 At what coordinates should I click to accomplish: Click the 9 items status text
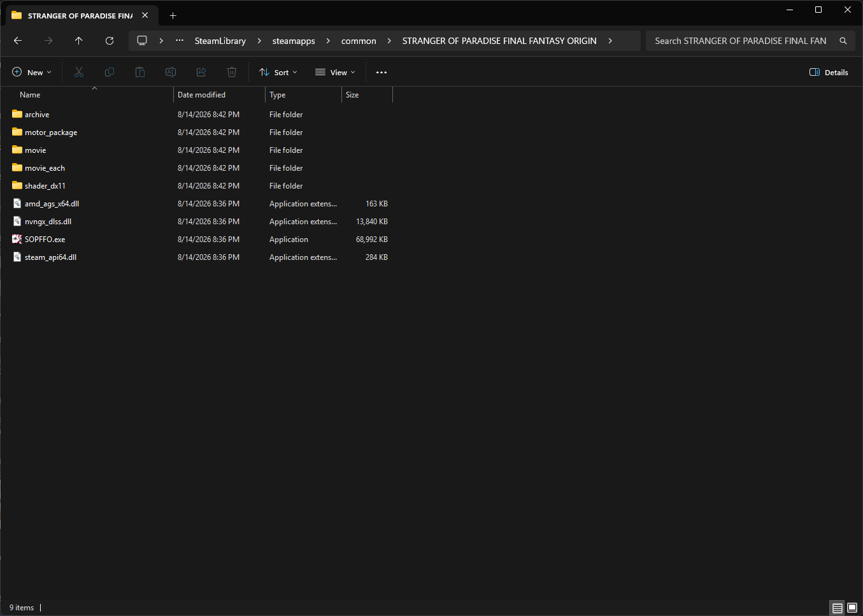point(22,608)
